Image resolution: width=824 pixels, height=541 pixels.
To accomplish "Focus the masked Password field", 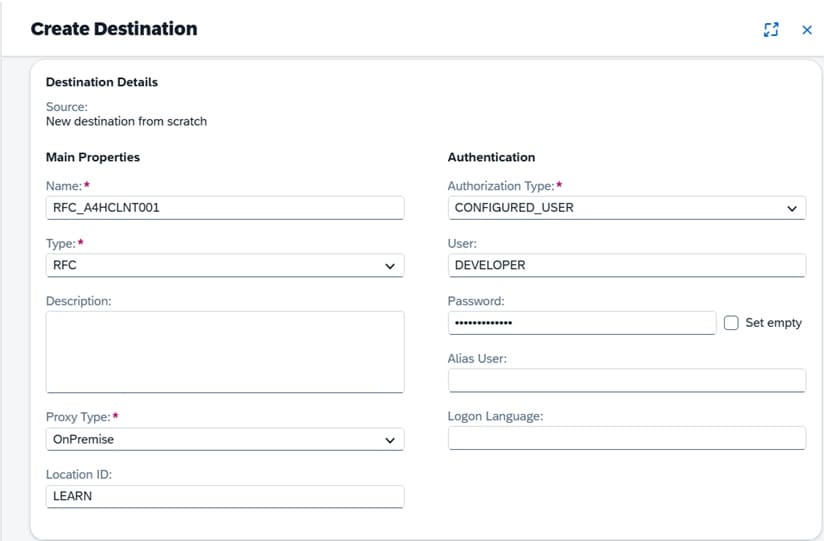I will click(582, 323).
